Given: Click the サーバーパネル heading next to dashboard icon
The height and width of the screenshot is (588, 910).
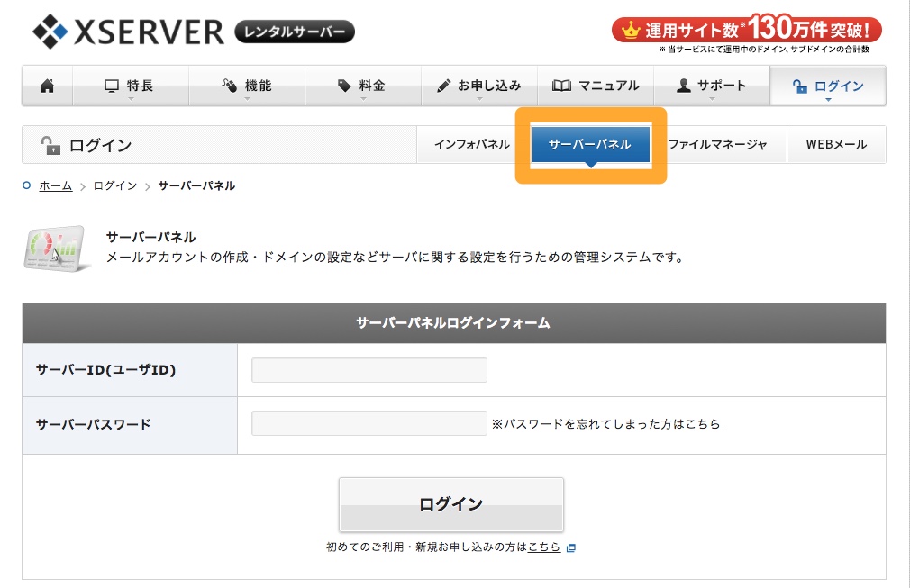Looking at the screenshot, I should pos(150,237).
